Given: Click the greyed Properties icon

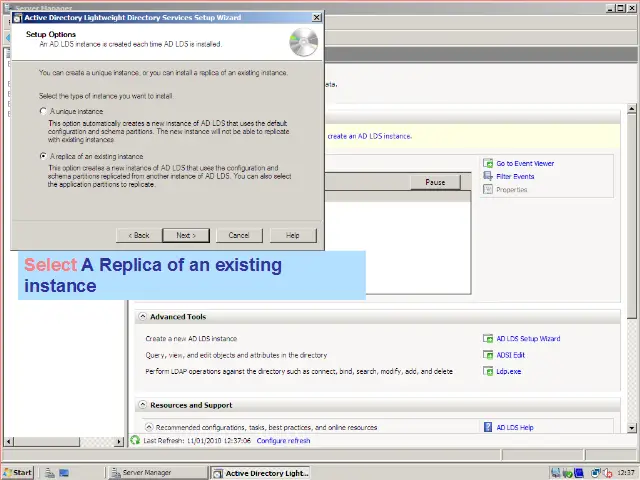Looking at the screenshot, I should (488, 189).
